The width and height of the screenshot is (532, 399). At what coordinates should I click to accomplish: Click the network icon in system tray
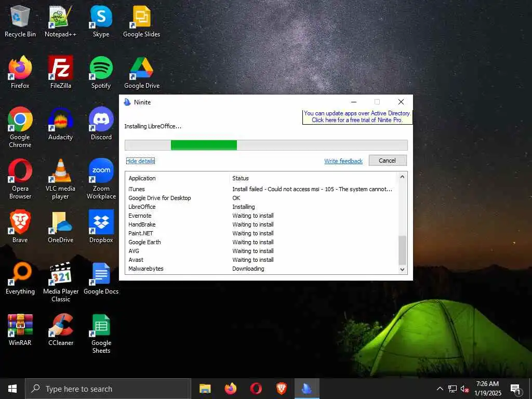coord(453,389)
